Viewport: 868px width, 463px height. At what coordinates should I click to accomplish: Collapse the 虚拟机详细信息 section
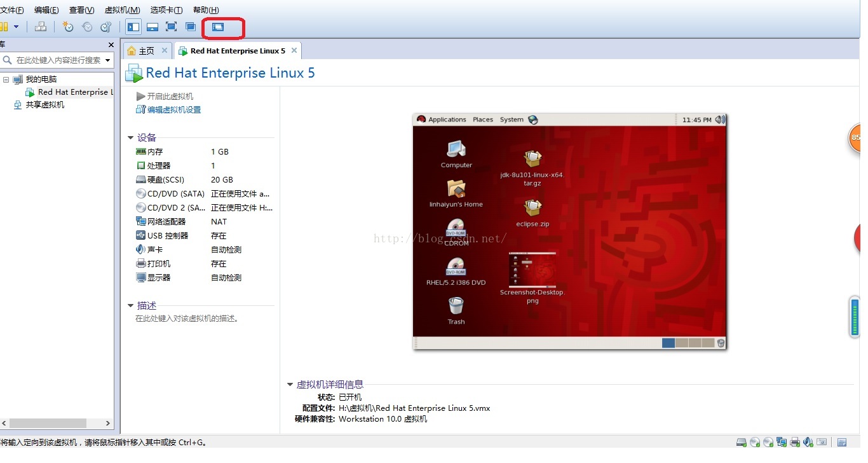[x=290, y=385]
